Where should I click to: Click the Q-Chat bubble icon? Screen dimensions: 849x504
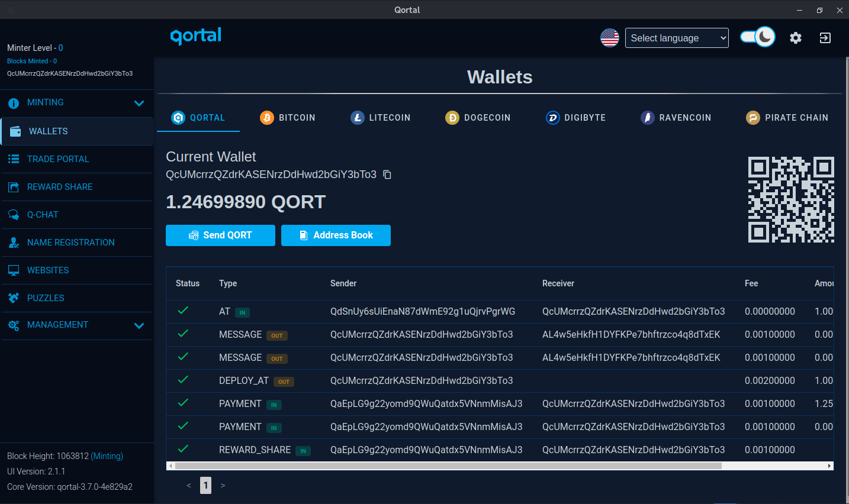coord(14,215)
